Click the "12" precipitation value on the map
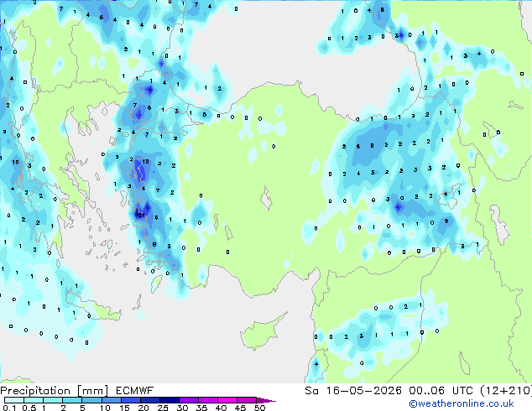 pos(145,161)
